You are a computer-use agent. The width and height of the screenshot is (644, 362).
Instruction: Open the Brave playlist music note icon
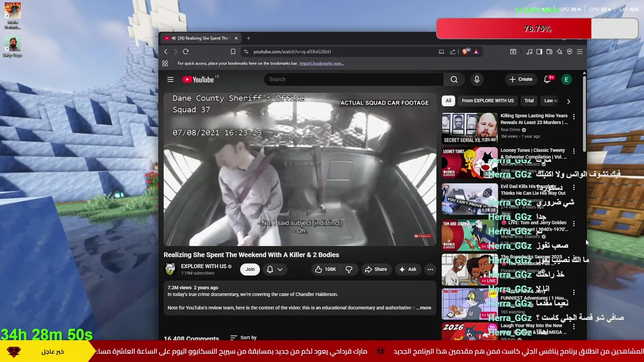529,52
